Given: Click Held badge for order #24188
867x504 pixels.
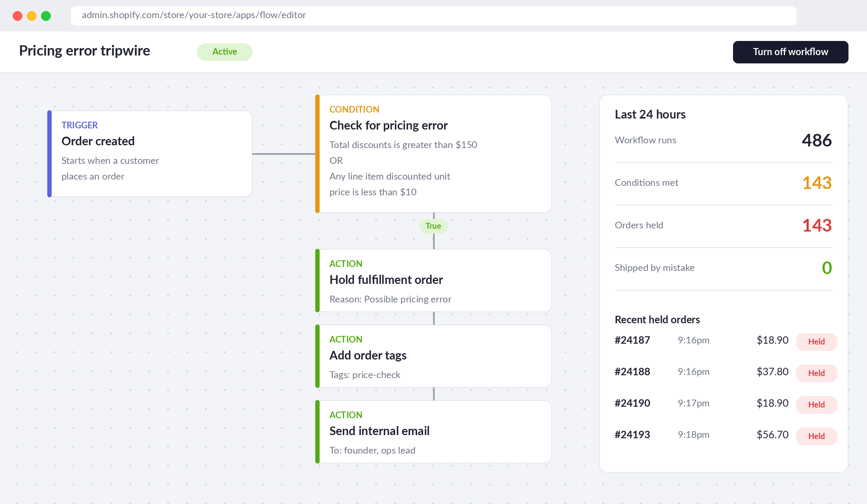Looking at the screenshot, I should 817,373.
